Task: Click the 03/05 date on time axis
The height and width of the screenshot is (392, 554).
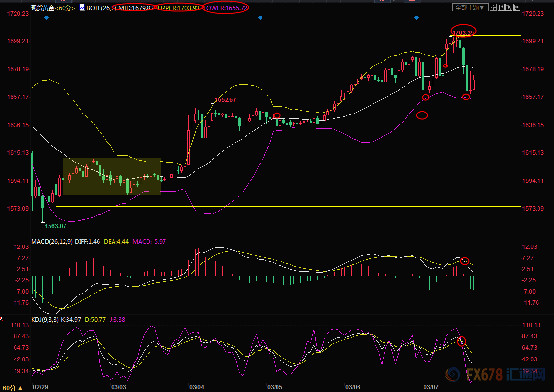Action: click(x=275, y=387)
